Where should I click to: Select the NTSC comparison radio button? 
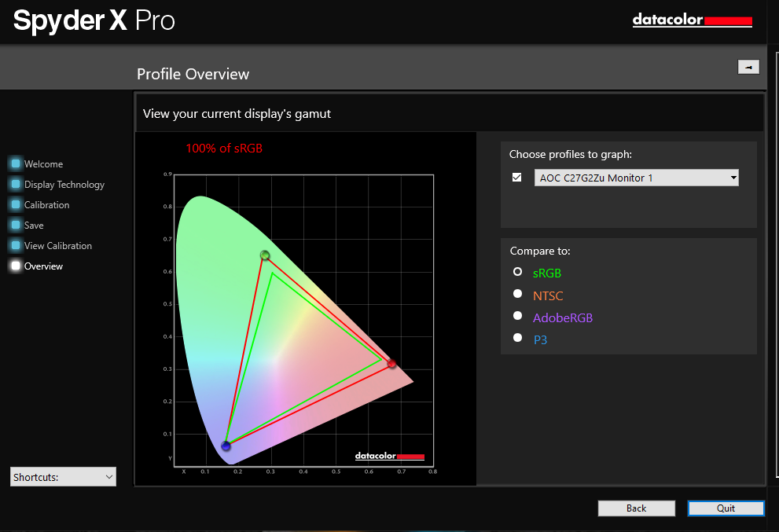point(517,294)
